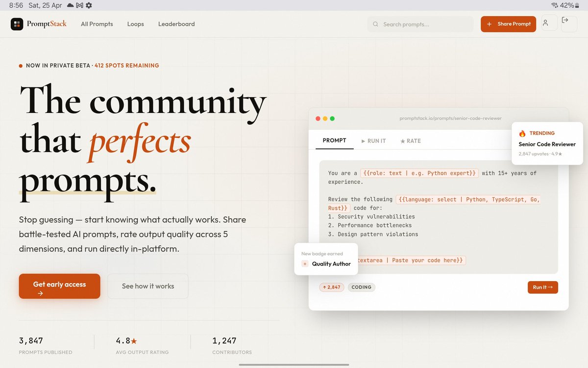588x368 pixels.
Task: Click the PromptStack logo icon
Action: pos(17,24)
